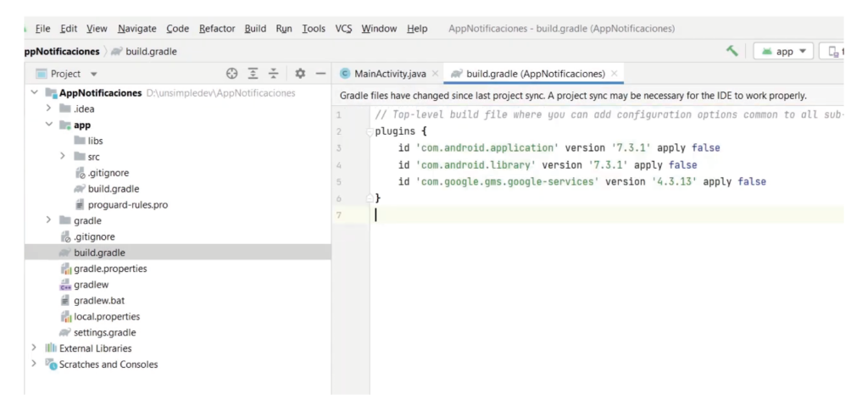Click Select Opened File target icon
The image size is (868, 406).
[x=232, y=74]
